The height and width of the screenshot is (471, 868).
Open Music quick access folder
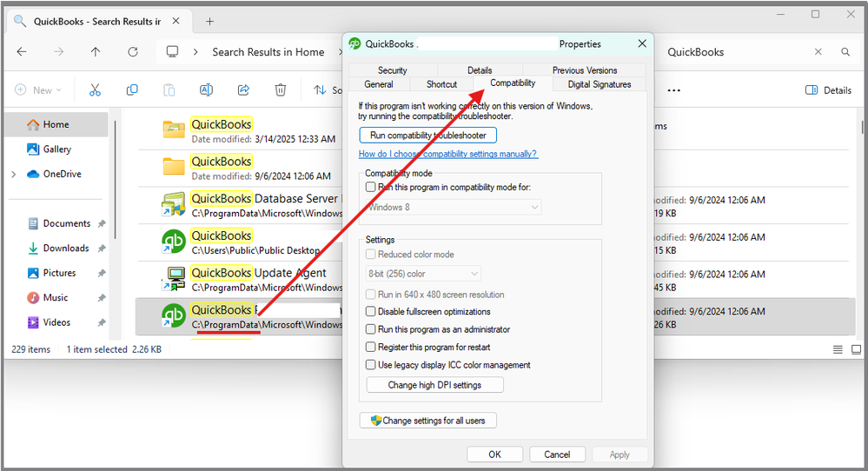(x=56, y=298)
